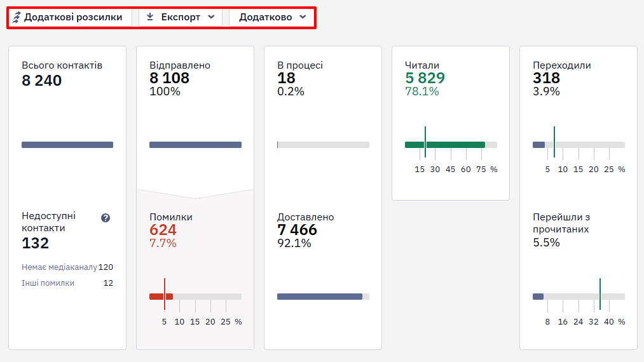Screen dimensions: 644x362
Task: Click the Помилки count 624
Action: click(163, 230)
